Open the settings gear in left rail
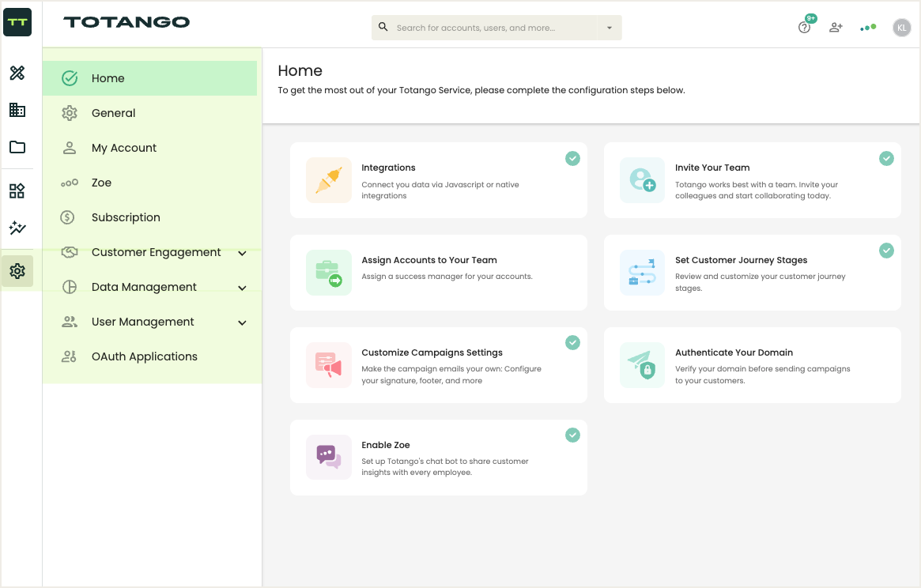This screenshot has width=921, height=588. (17, 271)
